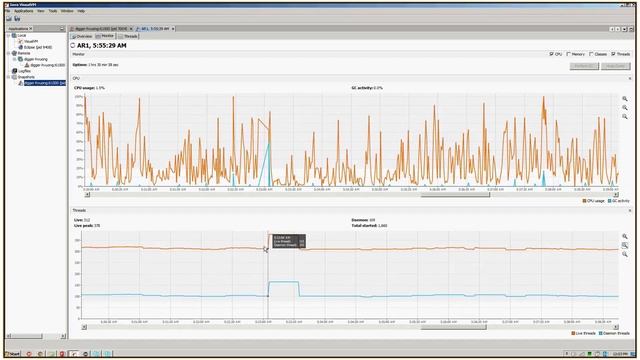The height and width of the screenshot is (360, 640).
Task: Open the Help menu
Action: pyautogui.click(x=81, y=11)
